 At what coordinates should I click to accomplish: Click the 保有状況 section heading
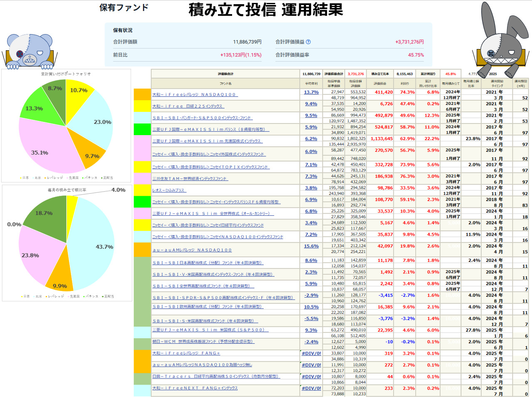click(123, 30)
